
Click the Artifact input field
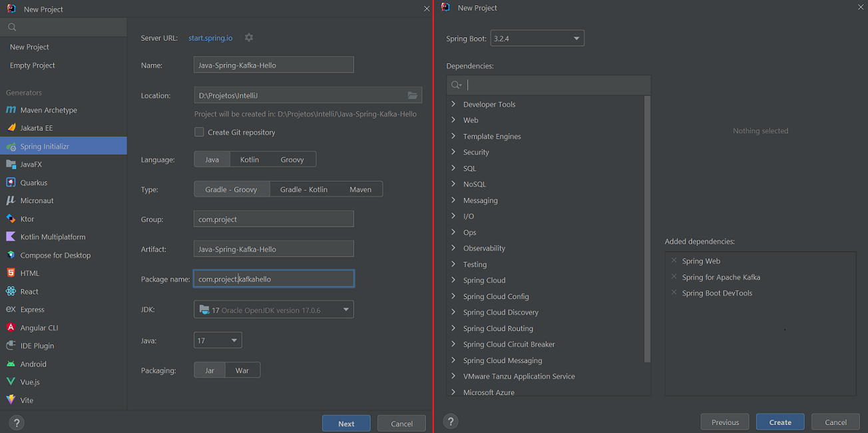click(274, 249)
